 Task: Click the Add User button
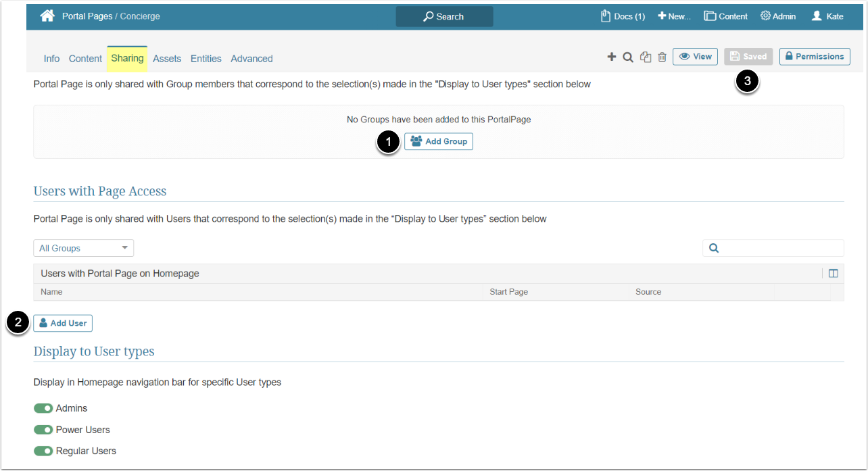[x=63, y=323]
